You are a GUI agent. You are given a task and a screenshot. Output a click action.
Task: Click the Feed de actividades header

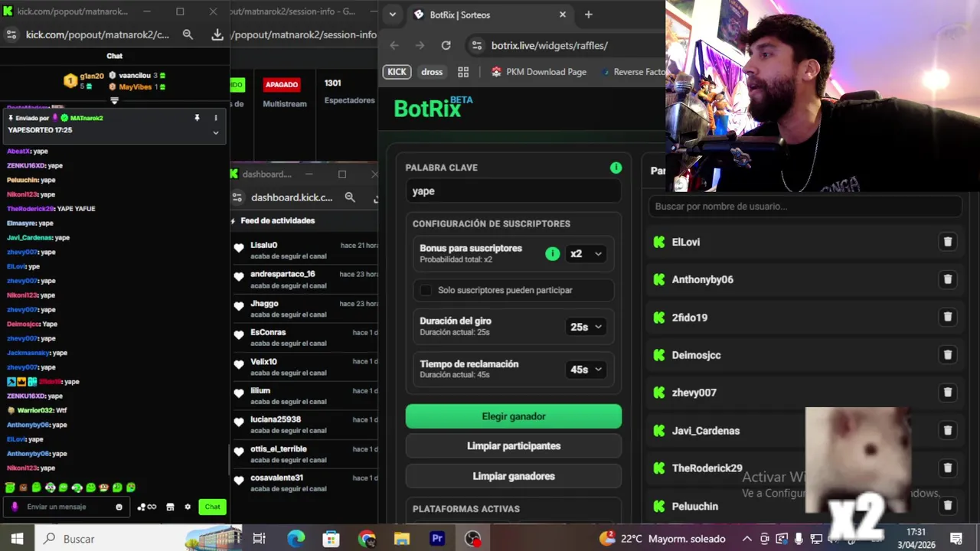point(278,220)
